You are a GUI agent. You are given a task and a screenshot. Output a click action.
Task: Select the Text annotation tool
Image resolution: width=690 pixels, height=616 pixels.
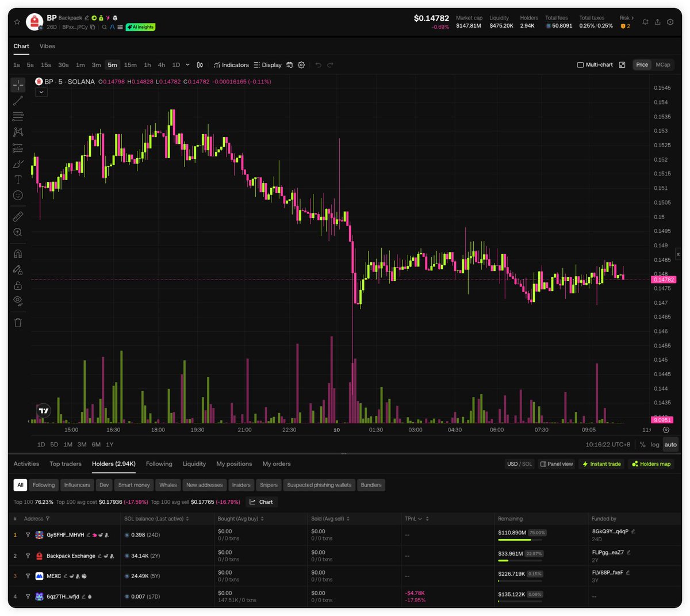18,179
